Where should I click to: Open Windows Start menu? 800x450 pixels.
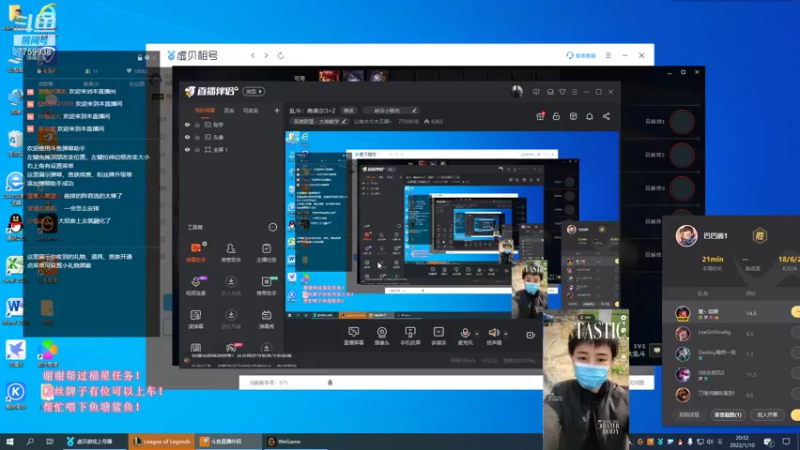(9, 441)
